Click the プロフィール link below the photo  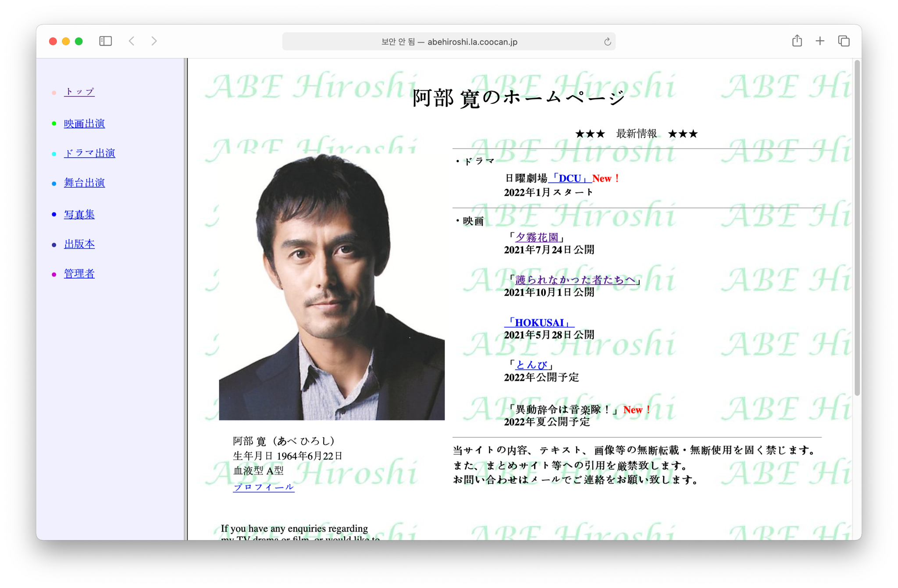tap(264, 487)
